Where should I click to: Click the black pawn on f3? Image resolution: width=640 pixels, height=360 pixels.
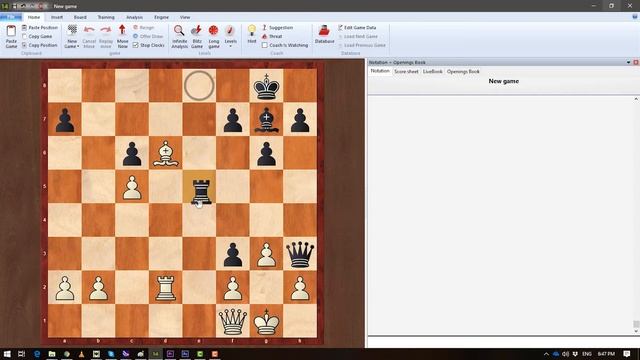[233, 254]
